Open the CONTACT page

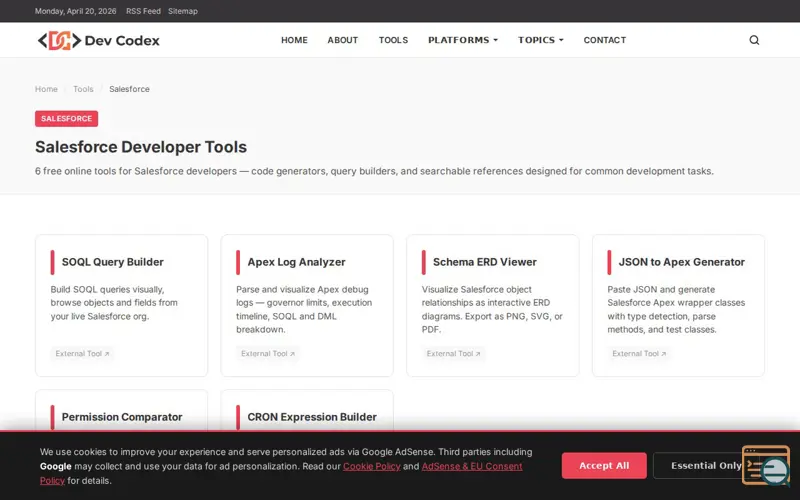[x=605, y=40]
